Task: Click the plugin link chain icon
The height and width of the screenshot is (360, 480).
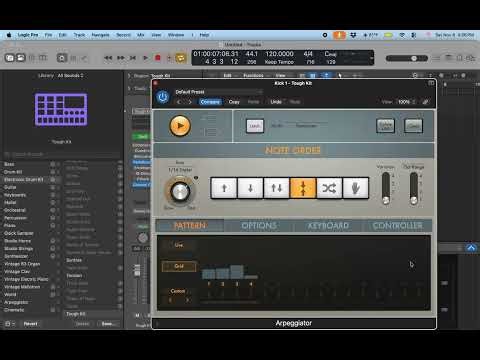Action: tap(426, 102)
